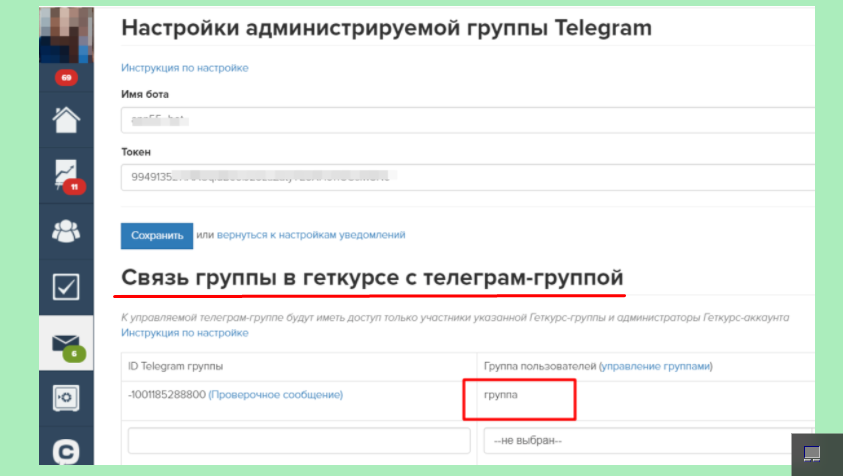Viewport: 843px width, 476px height.
Task: Click the C icon at sidebar bottom
Action: (67, 450)
